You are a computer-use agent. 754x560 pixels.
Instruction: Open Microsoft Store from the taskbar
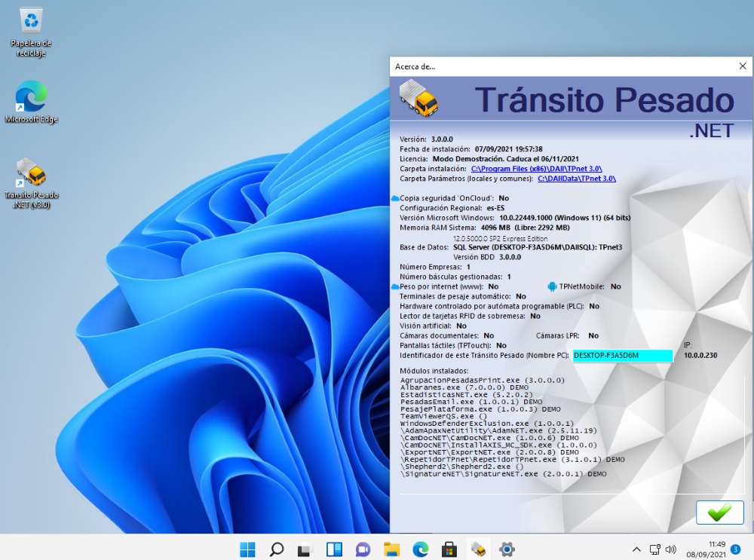[x=449, y=549]
